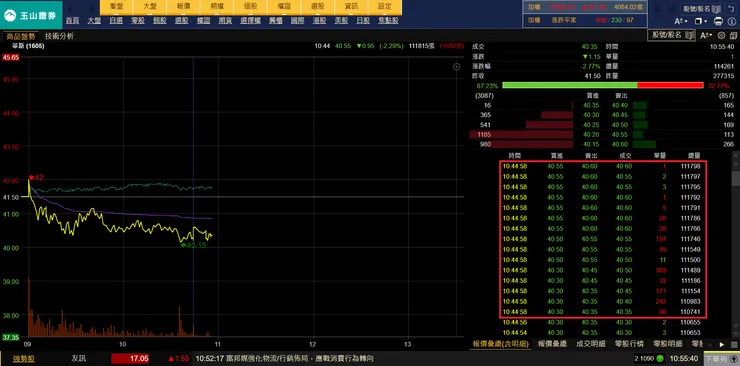Click the 自選 link

[x=116, y=21]
